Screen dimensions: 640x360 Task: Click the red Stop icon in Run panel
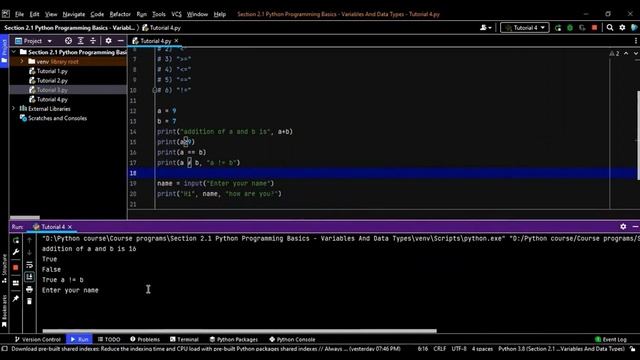point(16,267)
